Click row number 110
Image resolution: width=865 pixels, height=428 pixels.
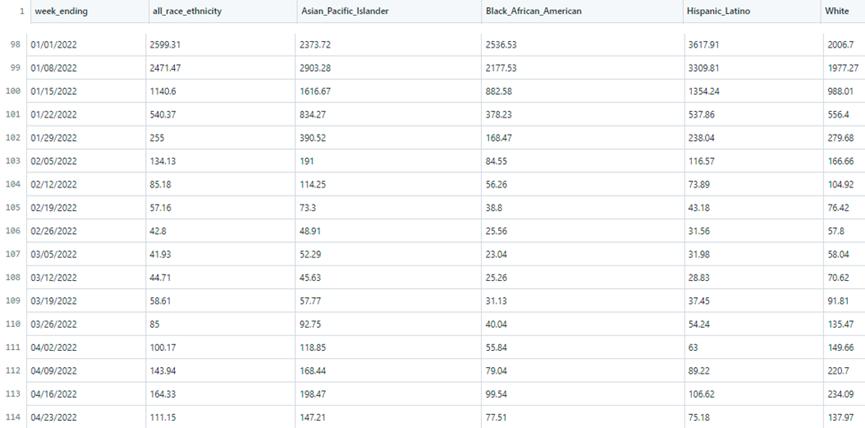pos(14,324)
